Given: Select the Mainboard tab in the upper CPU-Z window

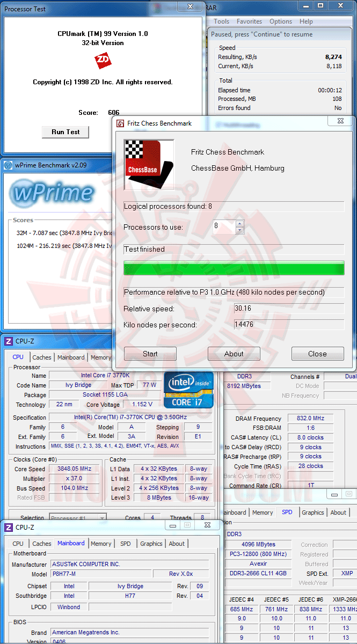Looking at the screenshot, I should tap(71, 357).
